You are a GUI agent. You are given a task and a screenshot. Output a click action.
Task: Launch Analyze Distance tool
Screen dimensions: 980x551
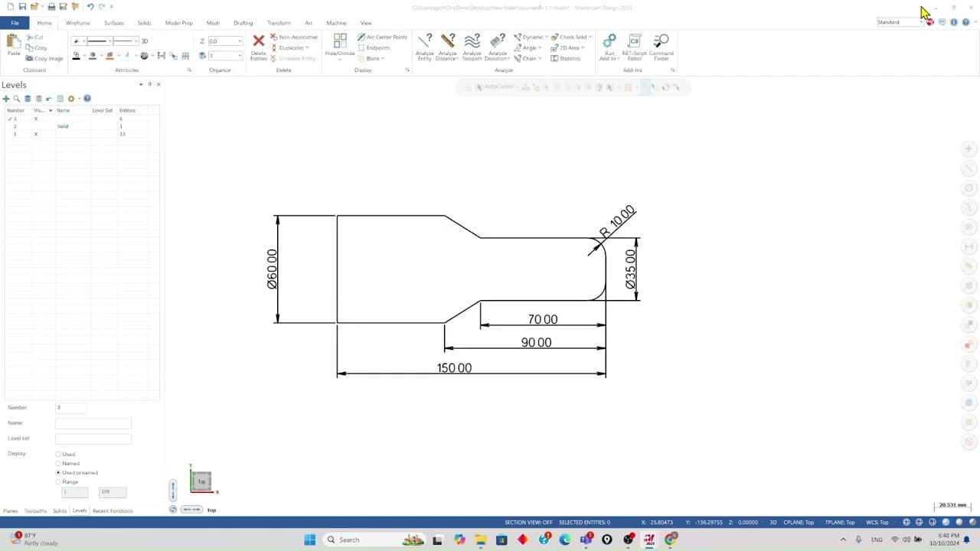click(448, 47)
